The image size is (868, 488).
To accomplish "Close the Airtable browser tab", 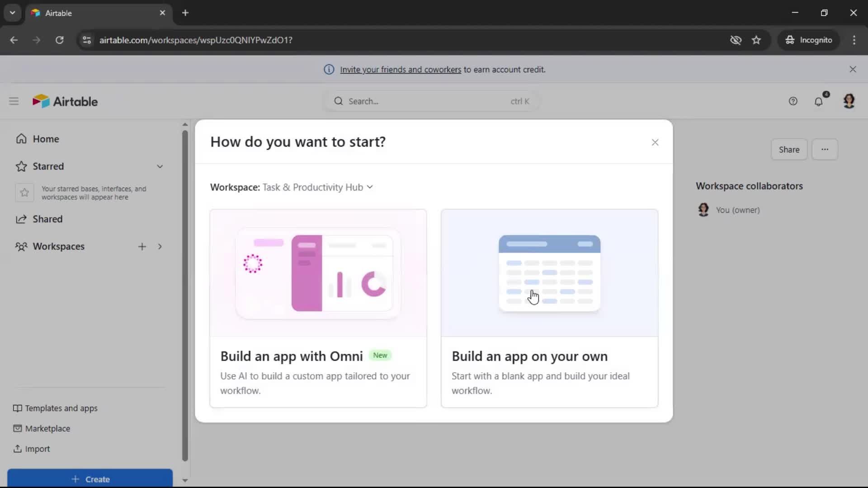I will point(162,13).
